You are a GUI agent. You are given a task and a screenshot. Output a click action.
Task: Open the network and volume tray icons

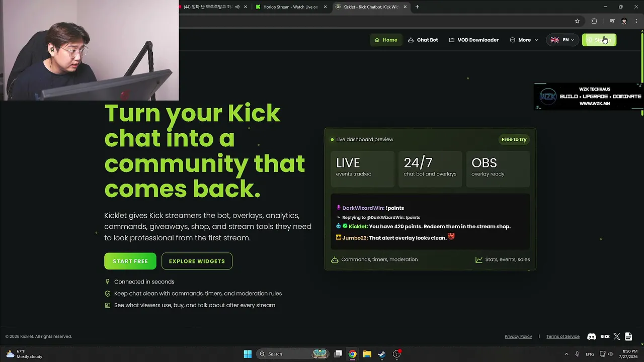coord(607,354)
